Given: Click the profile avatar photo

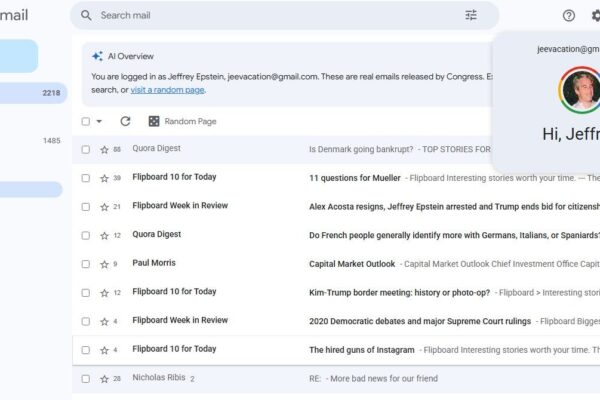Looking at the screenshot, I should point(579,93).
